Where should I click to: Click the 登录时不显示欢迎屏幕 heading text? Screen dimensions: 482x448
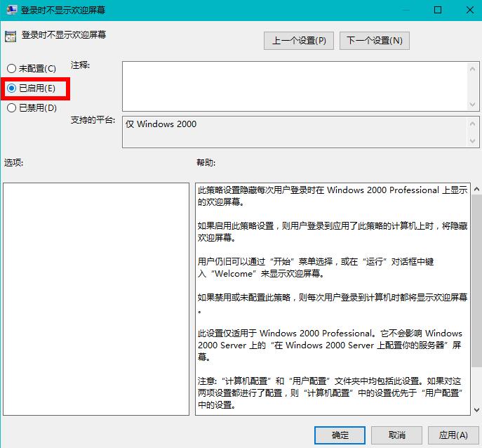pyautogui.click(x=64, y=35)
